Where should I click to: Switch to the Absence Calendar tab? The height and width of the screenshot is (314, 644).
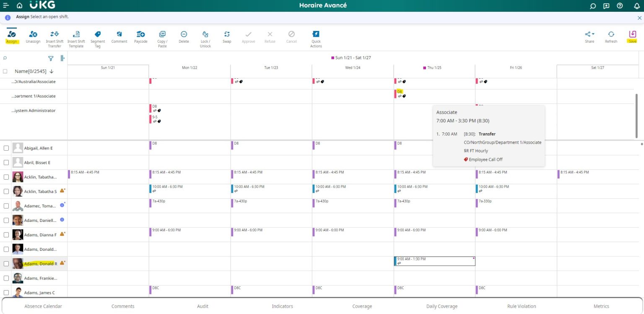[x=43, y=306]
